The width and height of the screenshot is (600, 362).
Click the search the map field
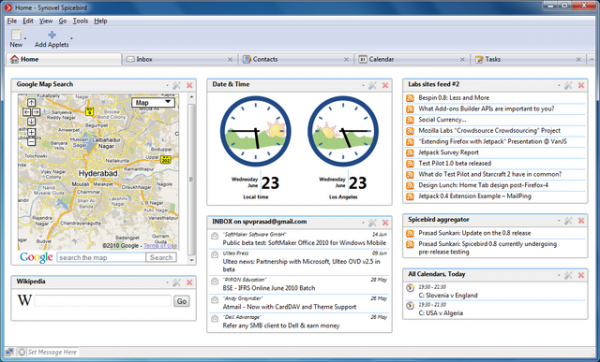(101, 258)
